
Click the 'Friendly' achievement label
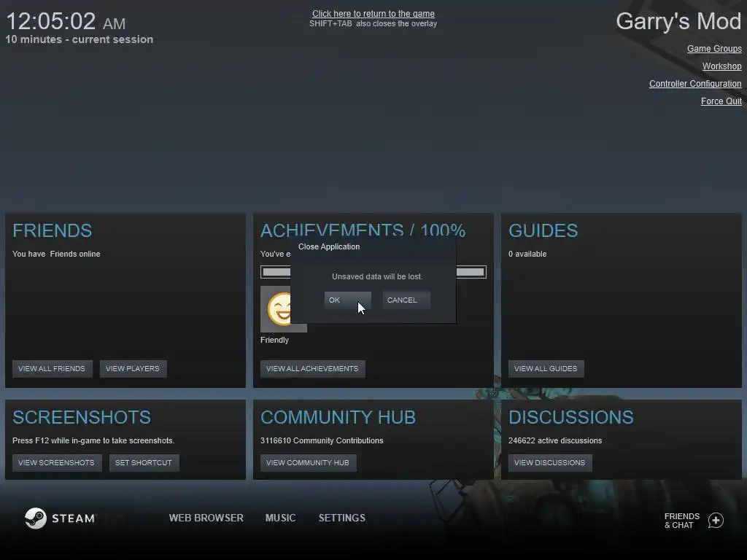pos(274,340)
